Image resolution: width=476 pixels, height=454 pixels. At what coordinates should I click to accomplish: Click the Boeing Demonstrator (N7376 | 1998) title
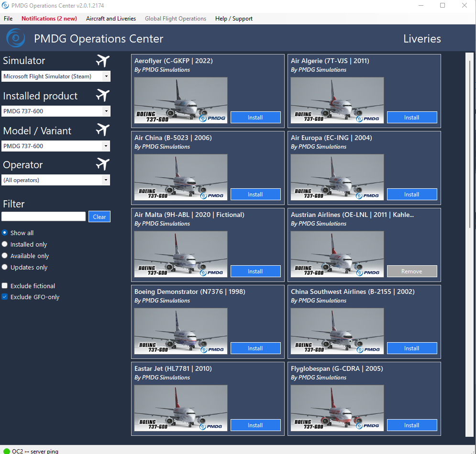click(190, 292)
